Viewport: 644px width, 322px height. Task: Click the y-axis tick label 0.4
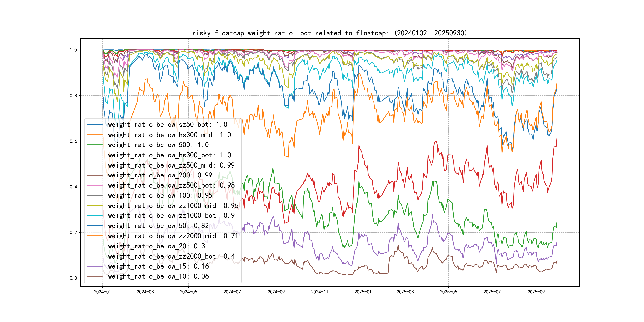click(73, 187)
